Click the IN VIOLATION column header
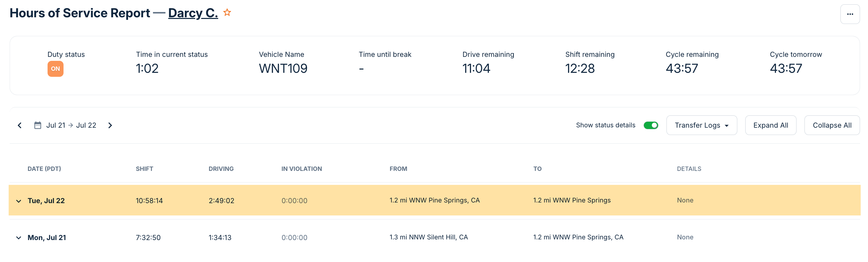 [301, 169]
